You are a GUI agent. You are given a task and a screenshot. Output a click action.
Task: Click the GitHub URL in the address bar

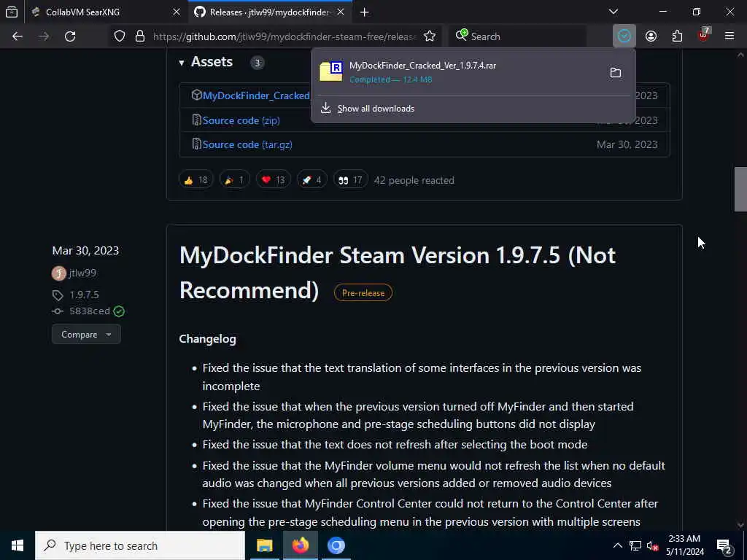[285, 36]
